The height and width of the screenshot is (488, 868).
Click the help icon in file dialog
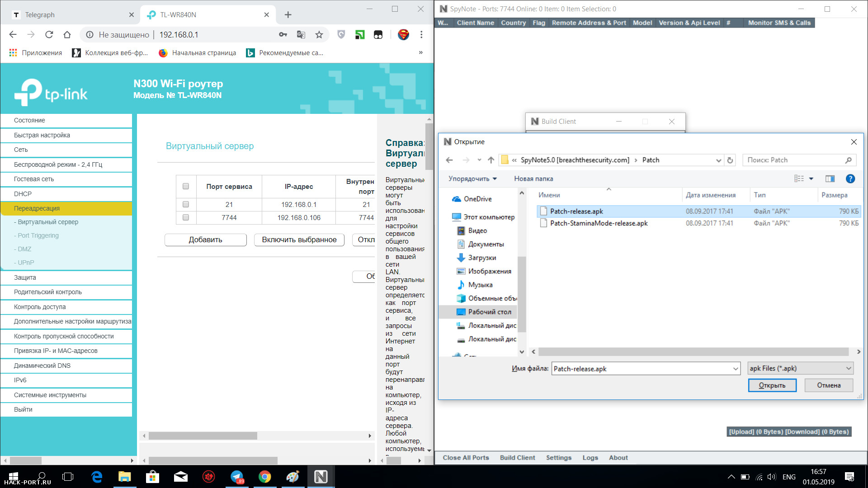pyautogui.click(x=850, y=178)
